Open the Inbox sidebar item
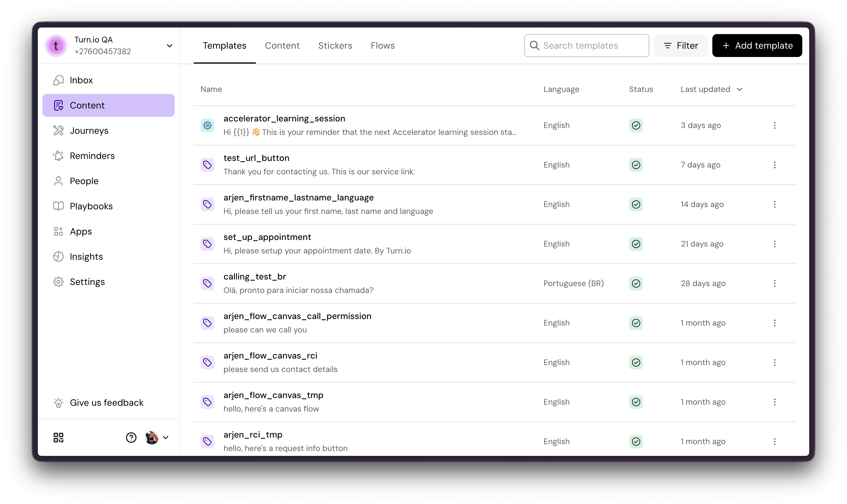The image size is (847, 504). (x=108, y=80)
